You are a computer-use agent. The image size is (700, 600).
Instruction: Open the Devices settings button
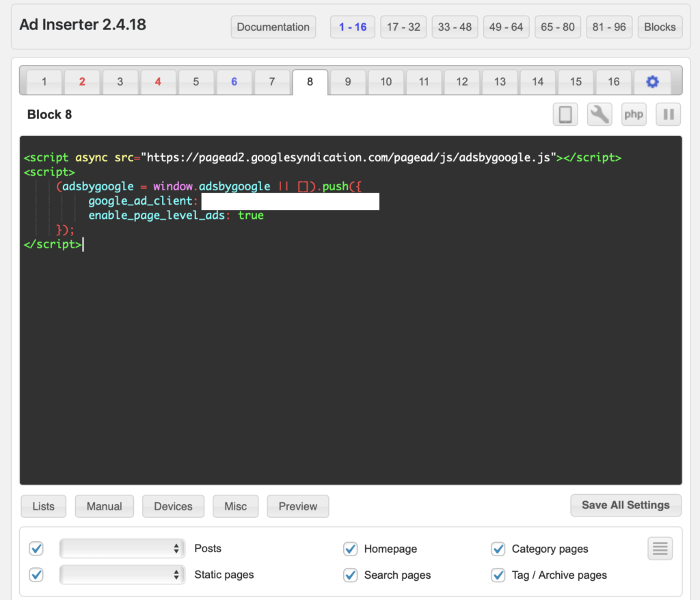pos(173,506)
